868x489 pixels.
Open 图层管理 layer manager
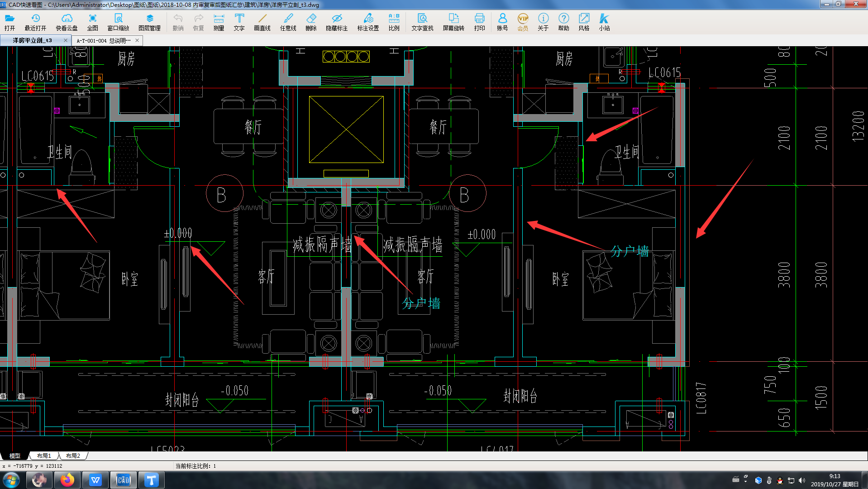tap(149, 22)
